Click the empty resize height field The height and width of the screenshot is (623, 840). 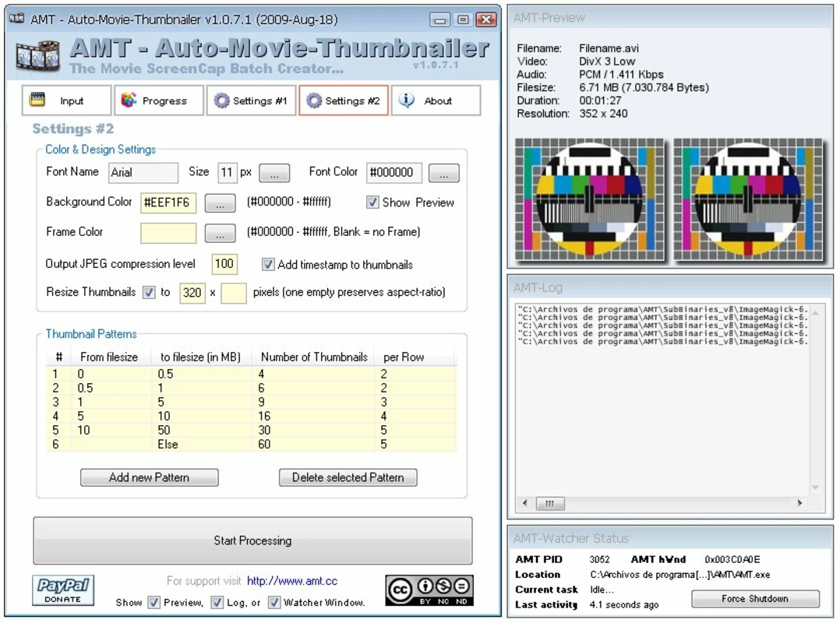point(234,293)
